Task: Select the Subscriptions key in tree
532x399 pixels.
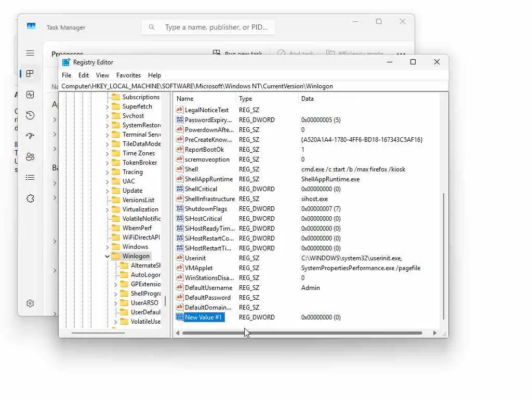Action: [141, 97]
